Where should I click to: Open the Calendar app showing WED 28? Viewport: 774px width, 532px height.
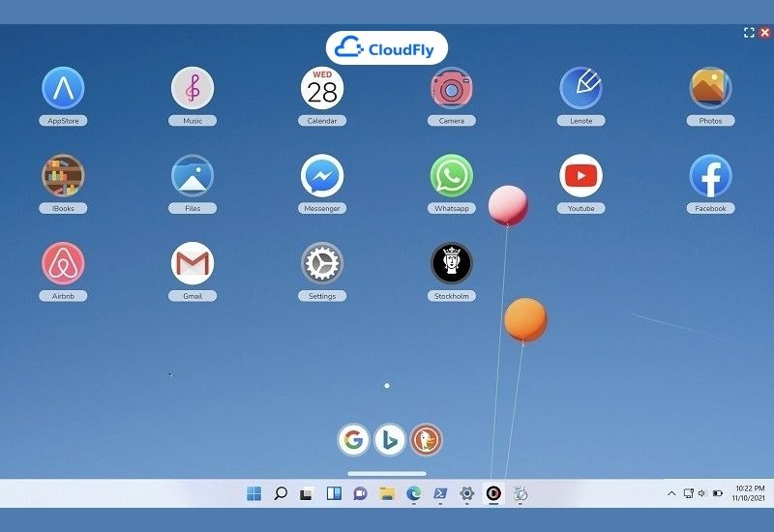click(322, 88)
